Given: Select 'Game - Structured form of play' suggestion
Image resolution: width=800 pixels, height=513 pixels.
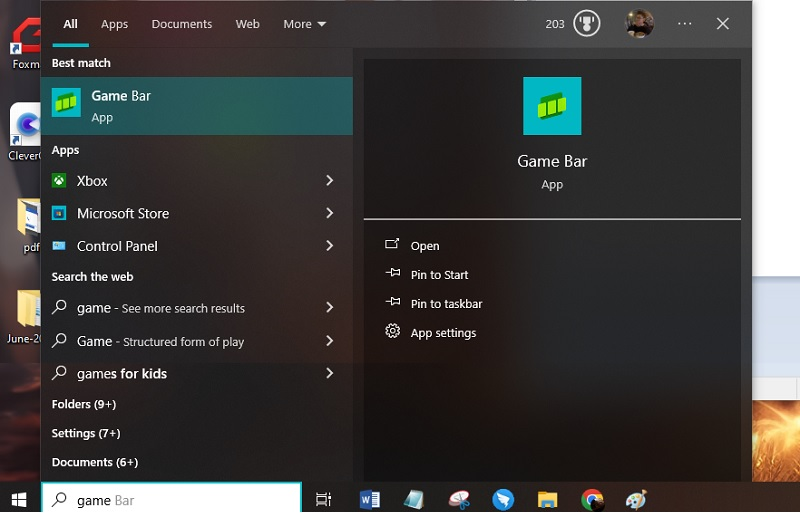Looking at the screenshot, I should click(196, 341).
